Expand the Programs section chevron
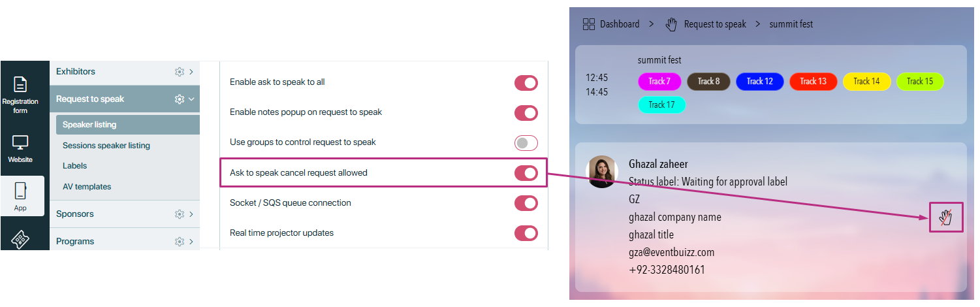The width and height of the screenshot is (980, 307). pyautogui.click(x=191, y=242)
